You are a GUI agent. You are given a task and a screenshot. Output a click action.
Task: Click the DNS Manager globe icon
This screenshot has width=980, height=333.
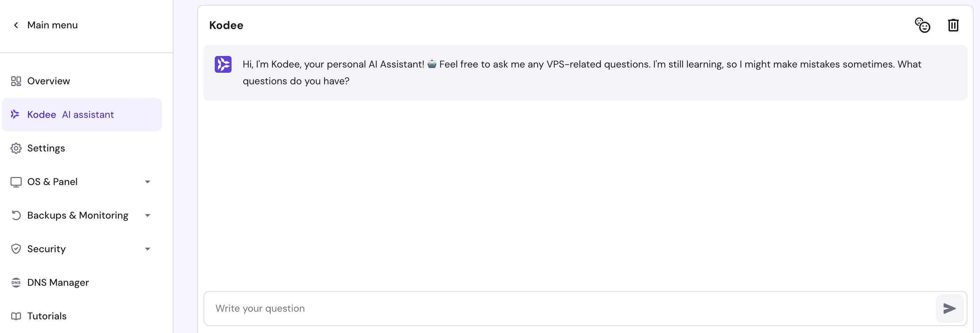(x=16, y=282)
